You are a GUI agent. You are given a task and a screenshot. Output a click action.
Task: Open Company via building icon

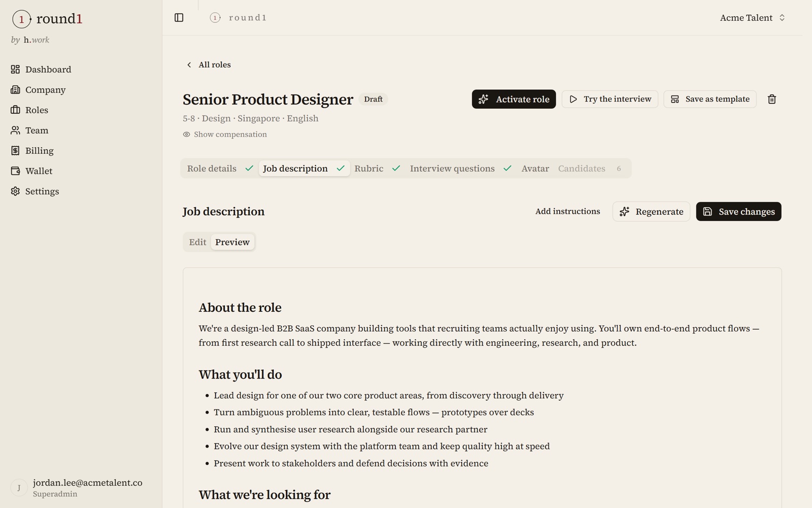point(15,89)
